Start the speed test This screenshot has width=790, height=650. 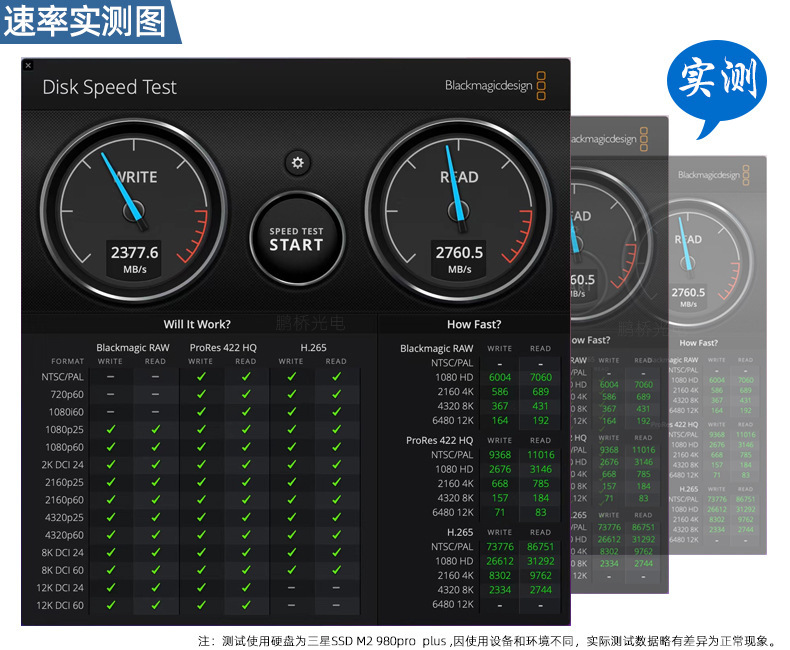[x=297, y=238]
